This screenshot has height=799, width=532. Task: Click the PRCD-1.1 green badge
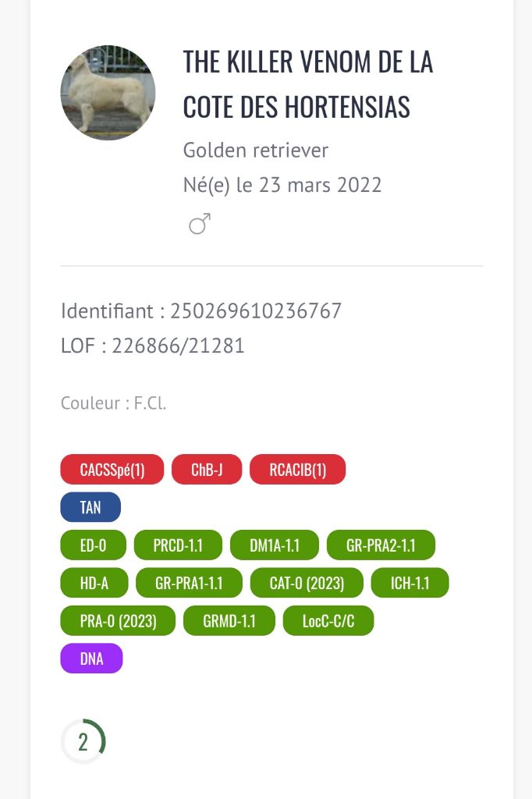point(178,545)
